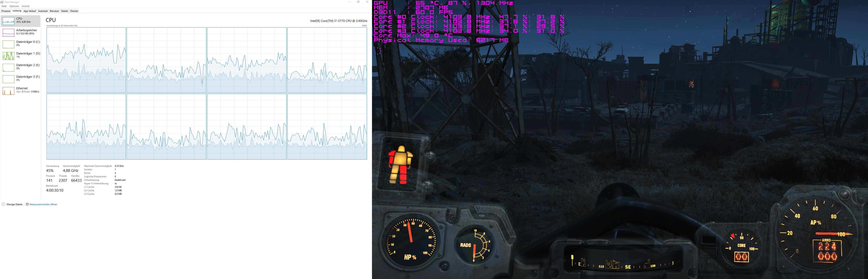The height and width of the screenshot is (279, 868).
Task: Click the Task-Manager title bar icon
Action: [2, 2]
